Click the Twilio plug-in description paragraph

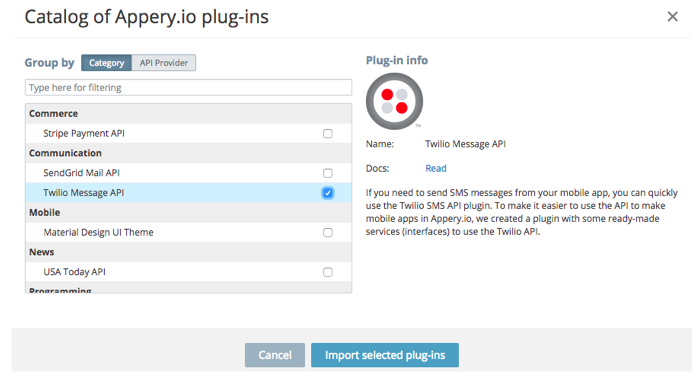(521, 212)
